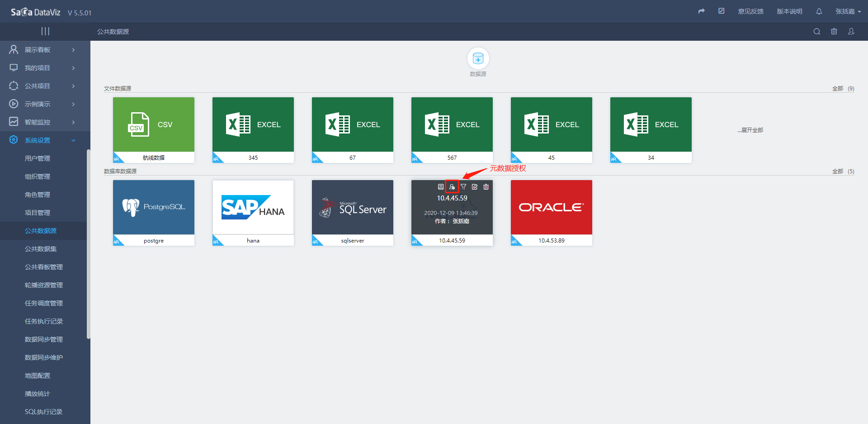The height and width of the screenshot is (424, 868).
Task: Open the EXCEL data source named 67
Action: (x=353, y=130)
